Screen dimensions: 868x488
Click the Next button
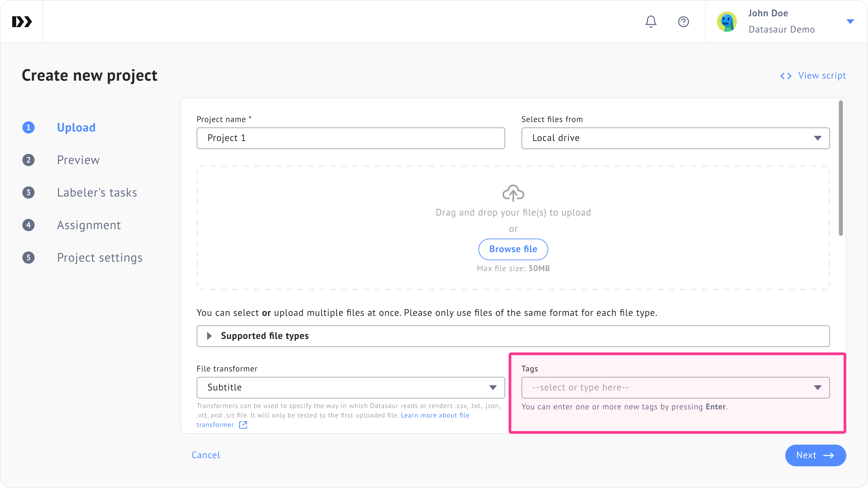coord(815,455)
